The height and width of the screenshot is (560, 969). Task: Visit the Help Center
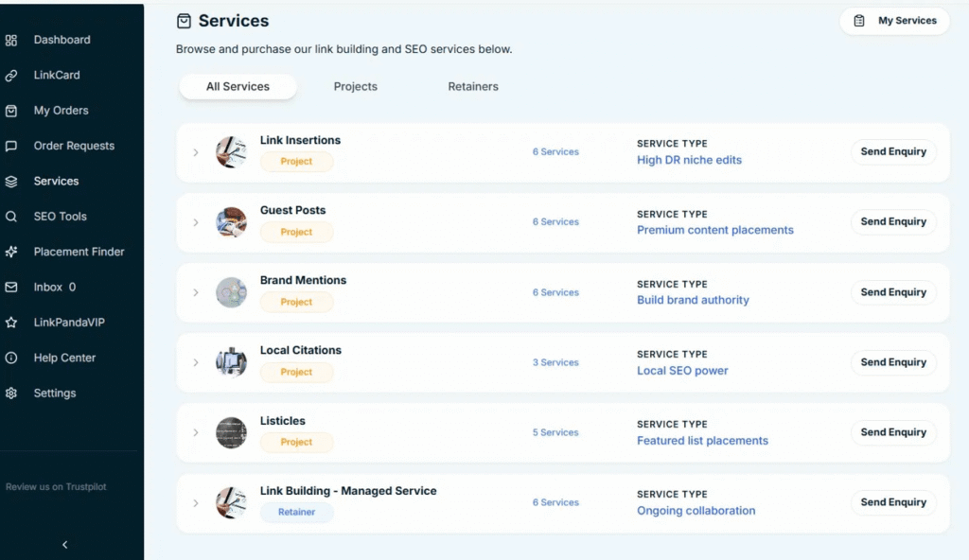[x=62, y=358]
